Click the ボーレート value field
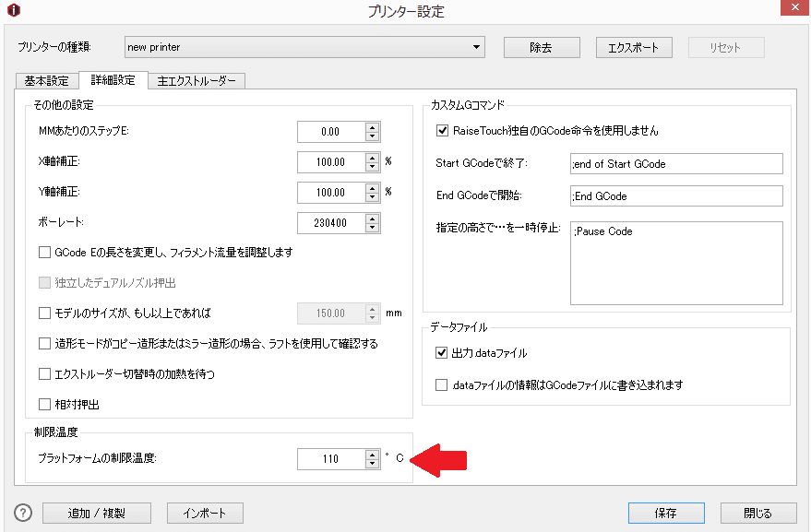The width and height of the screenshot is (811, 532). (331, 223)
